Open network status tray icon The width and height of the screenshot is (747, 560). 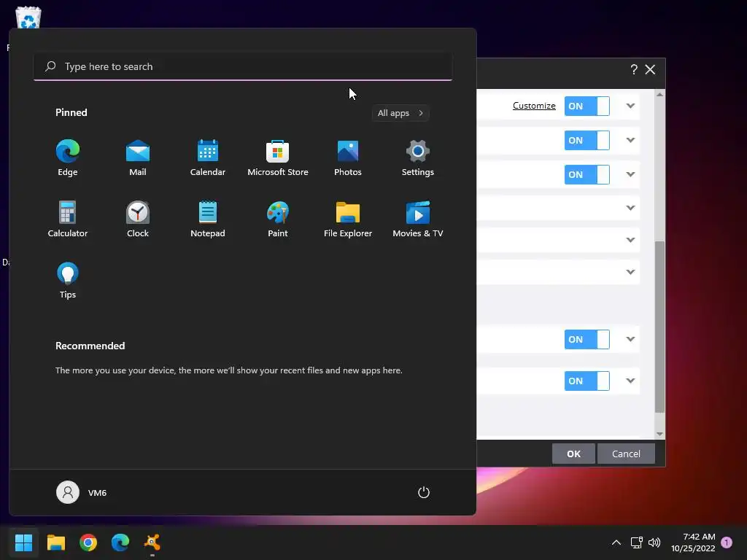click(636, 542)
